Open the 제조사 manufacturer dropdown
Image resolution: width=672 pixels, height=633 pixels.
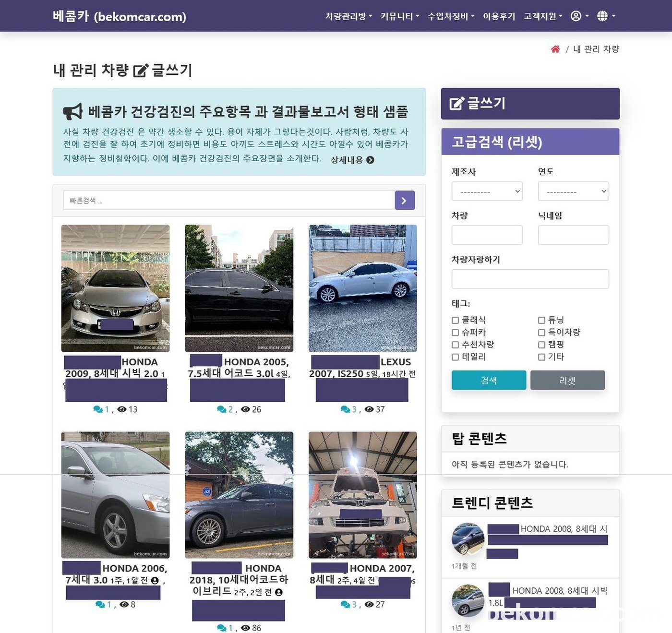point(487,191)
